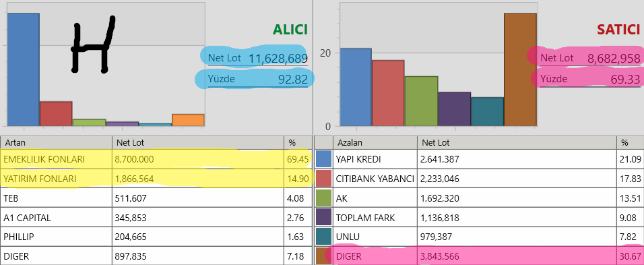Click the 979,387 net lot value

[436, 237]
